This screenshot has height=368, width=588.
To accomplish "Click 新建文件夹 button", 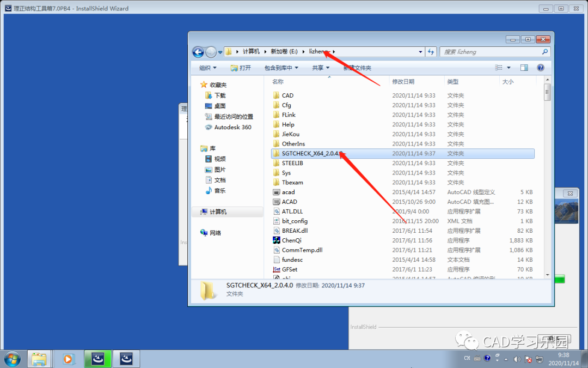I will [357, 68].
